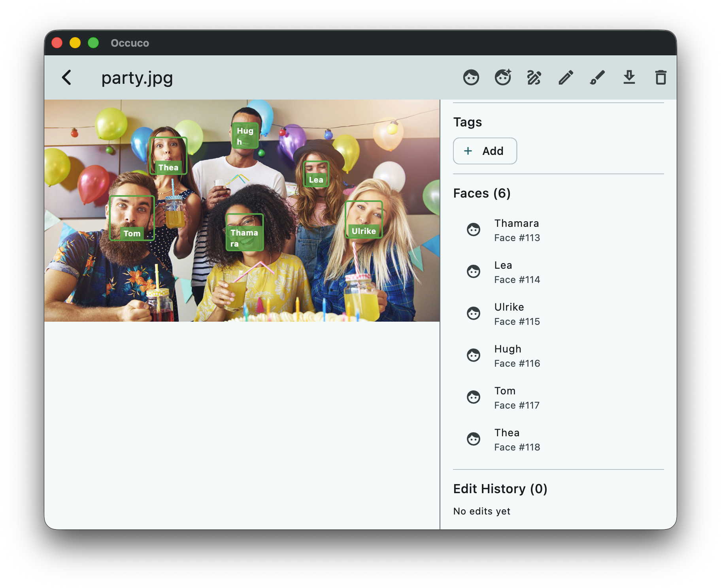Viewport: 721px width, 588px height.
Task: Navigate back using the left chevron
Action: pyautogui.click(x=67, y=78)
